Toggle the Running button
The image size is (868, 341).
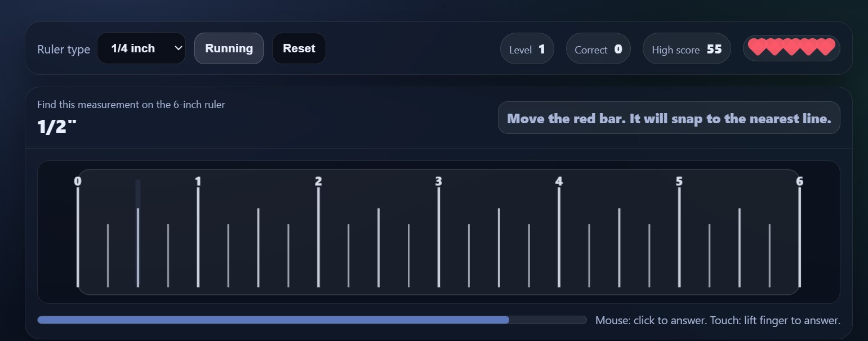coord(229,48)
